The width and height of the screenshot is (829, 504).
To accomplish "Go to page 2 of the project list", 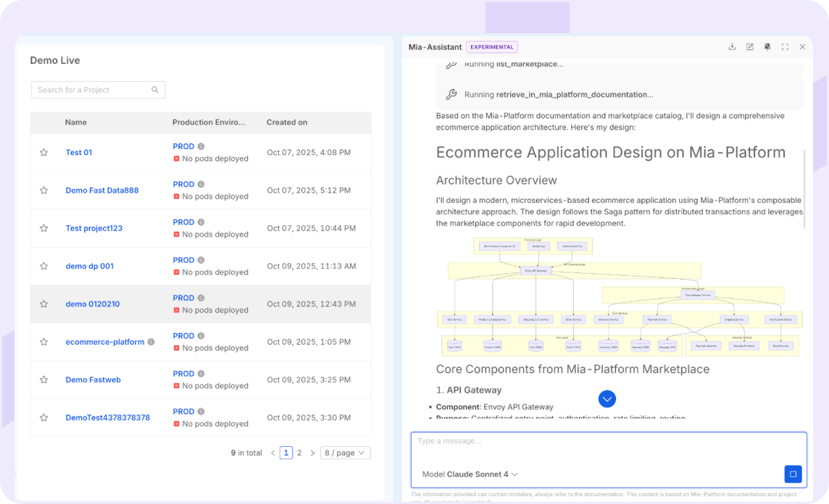I will click(299, 452).
